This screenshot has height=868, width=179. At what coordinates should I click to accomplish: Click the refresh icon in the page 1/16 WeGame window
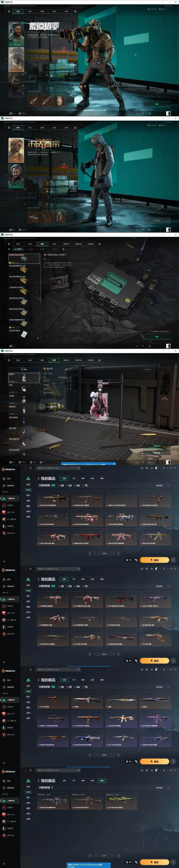pos(30,468)
